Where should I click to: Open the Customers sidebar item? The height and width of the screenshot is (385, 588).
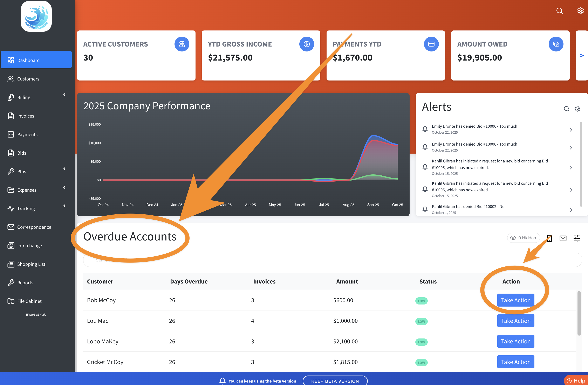pos(28,79)
